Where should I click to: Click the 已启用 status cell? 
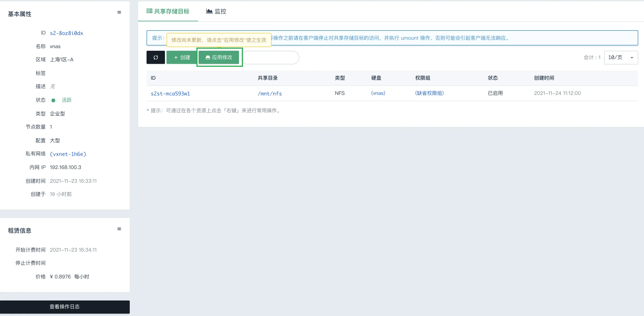click(495, 93)
